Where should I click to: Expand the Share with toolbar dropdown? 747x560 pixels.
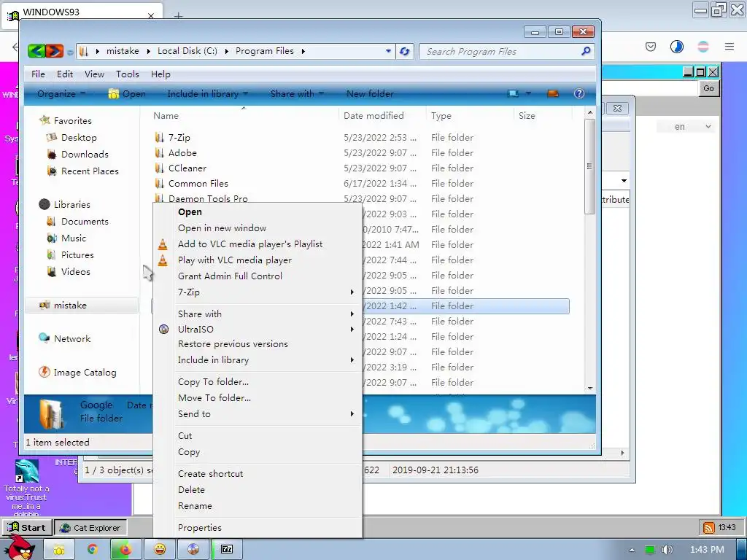[x=297, y=94]
